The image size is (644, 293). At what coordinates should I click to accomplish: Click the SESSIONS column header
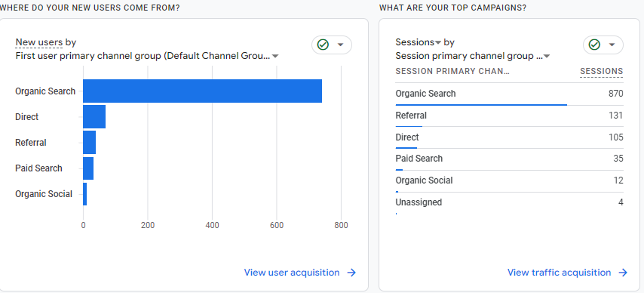(601, 71)
